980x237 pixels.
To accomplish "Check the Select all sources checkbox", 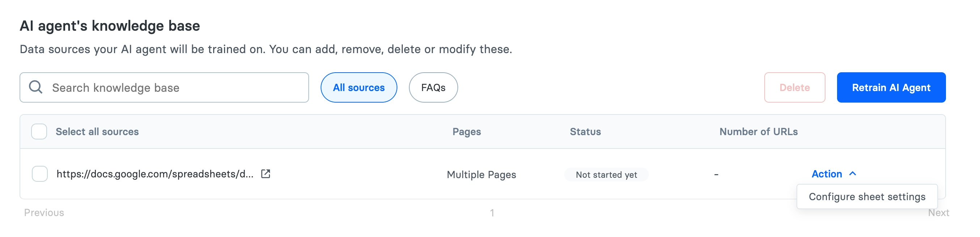I will click(39, 132).
